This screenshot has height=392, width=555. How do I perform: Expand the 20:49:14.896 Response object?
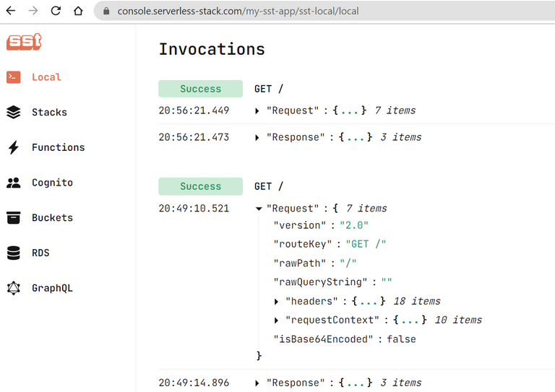(258, 383)
